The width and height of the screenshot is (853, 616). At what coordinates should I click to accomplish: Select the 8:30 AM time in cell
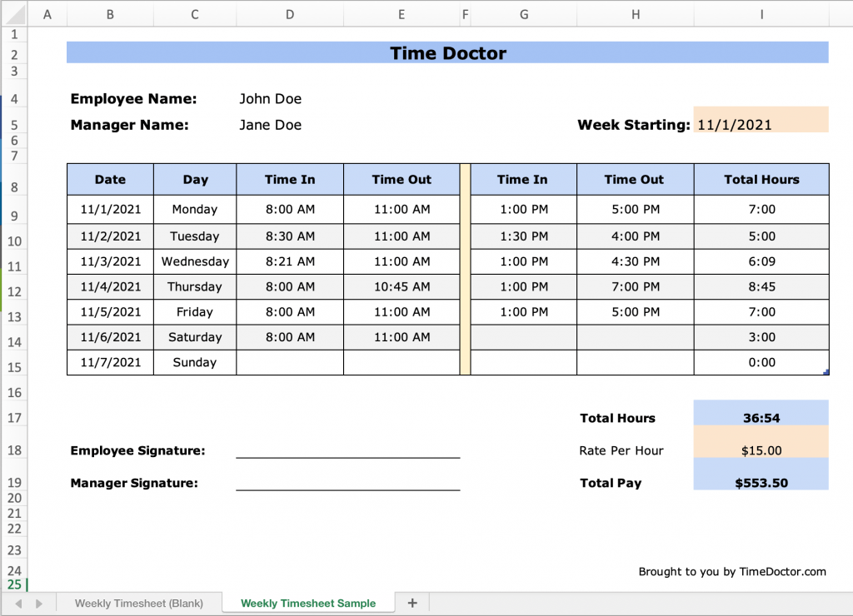pos(290,236)
